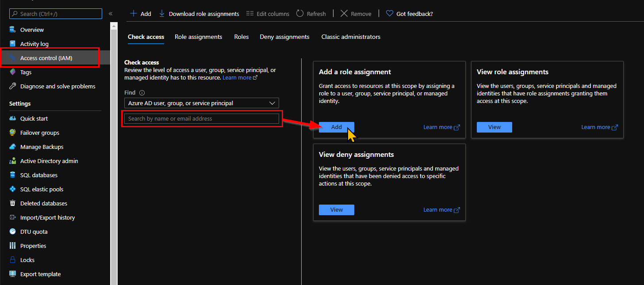Open the Azure AD user type dropdown
644x285 pixels.
pos(201,103)
